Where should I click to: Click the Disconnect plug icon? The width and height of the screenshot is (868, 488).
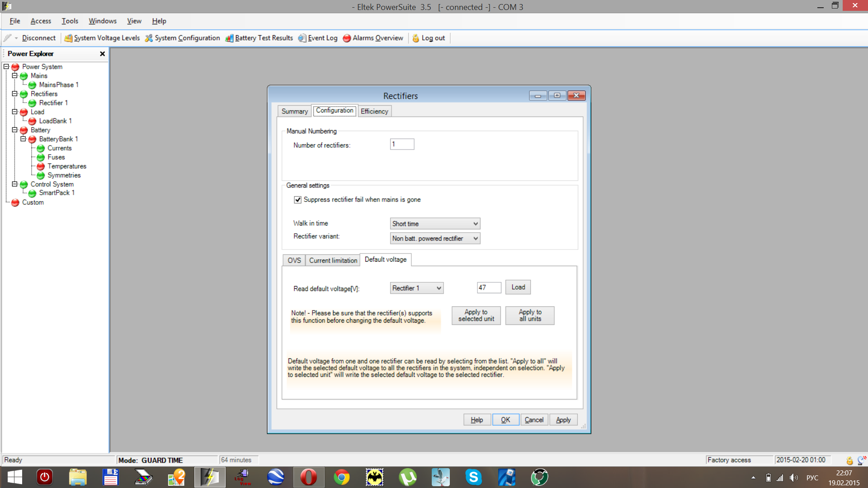8,38
